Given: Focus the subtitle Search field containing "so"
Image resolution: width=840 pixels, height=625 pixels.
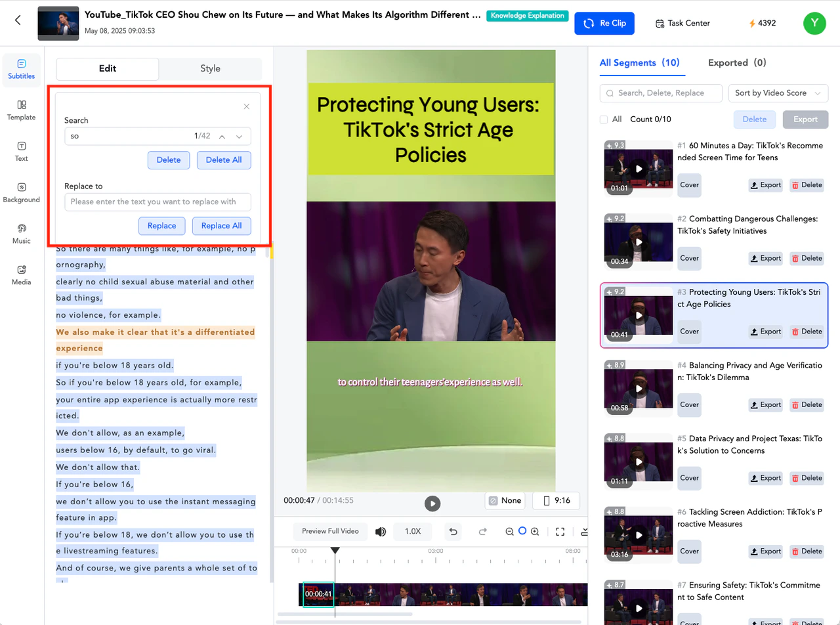Looking at the screenshot, I should (x=157, y=137).
